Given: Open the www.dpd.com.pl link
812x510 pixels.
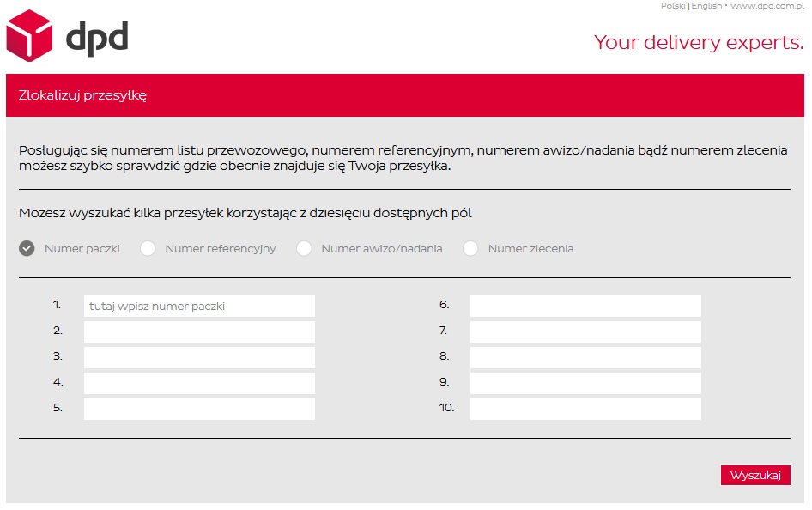Looking at the screenshot, I should coord(767,6).
